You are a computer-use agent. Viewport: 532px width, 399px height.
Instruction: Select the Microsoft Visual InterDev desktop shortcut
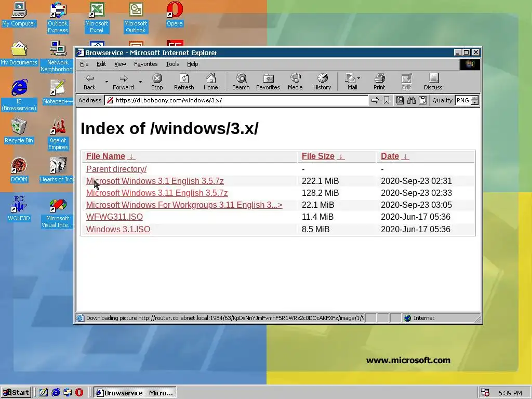point(57,212)
